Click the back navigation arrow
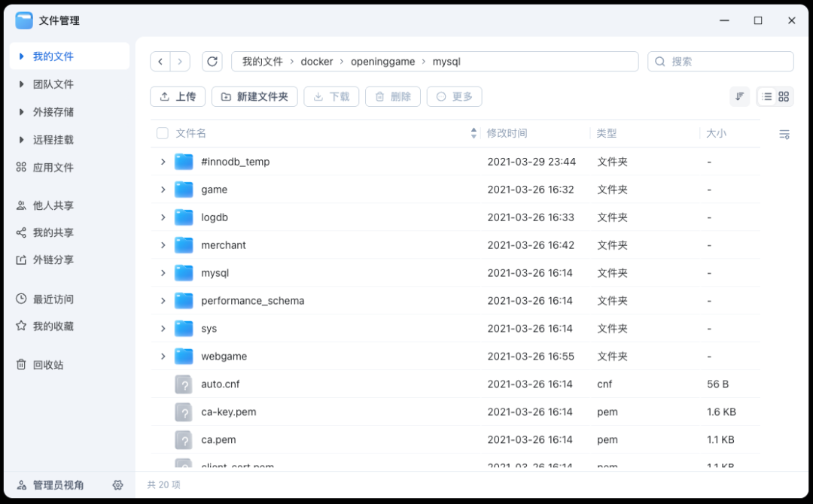Viewport: 813px width, 504px height. pyautogui.click(x=160, y=61)
